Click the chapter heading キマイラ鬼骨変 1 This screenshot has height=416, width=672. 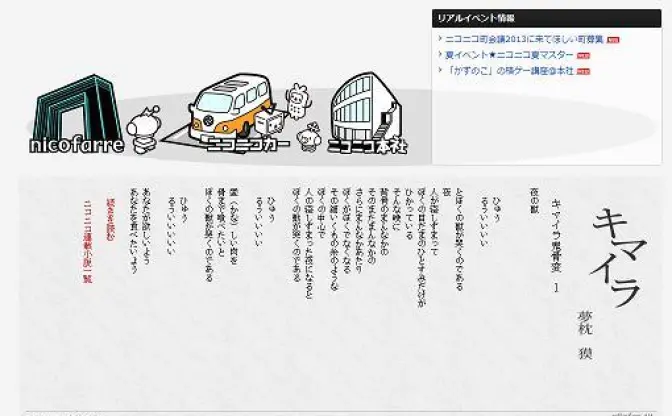(x=556, y=245)
